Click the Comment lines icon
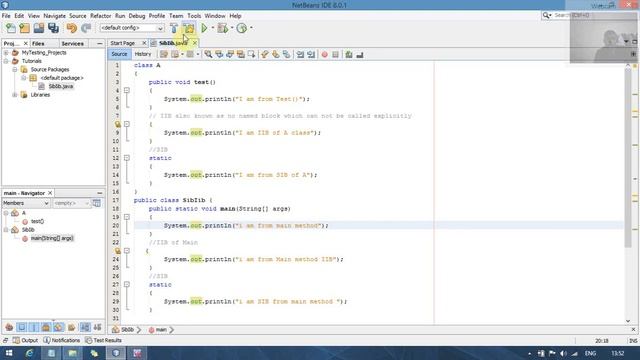The image size is (640, 360). (x=349, y=54)
